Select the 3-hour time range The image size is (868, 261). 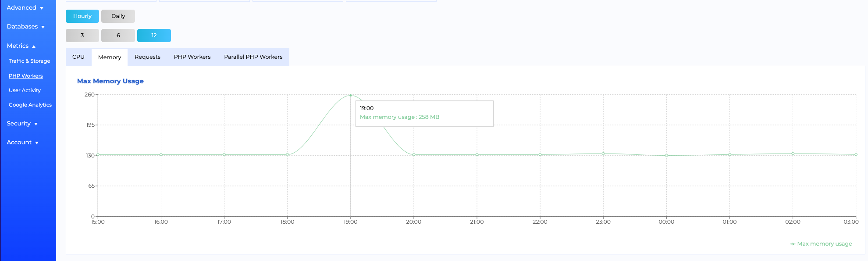(x=82, y=35)
